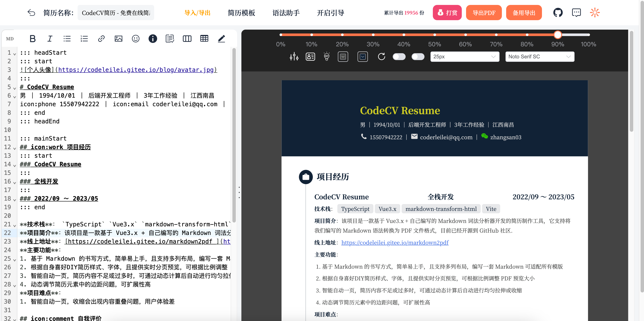
Task: Click the TypeScript tech tag in preview
Action: point(355,209)
